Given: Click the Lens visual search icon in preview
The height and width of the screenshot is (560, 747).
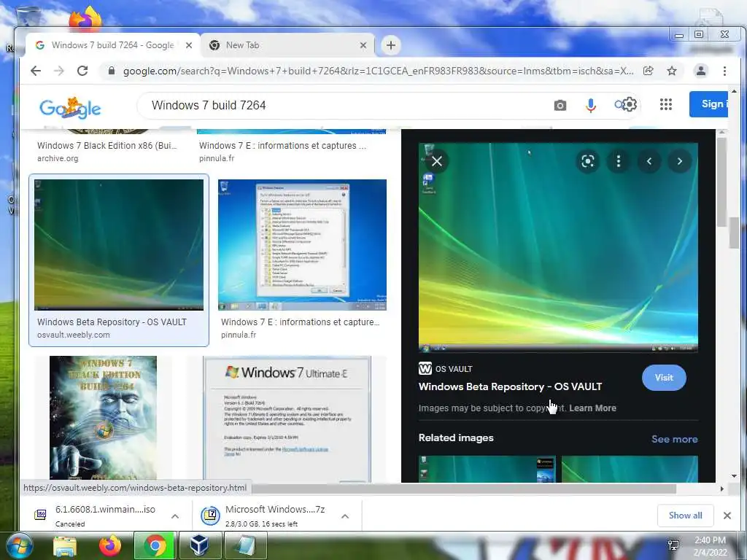Looking at the screenshot, I should [588, 161].
